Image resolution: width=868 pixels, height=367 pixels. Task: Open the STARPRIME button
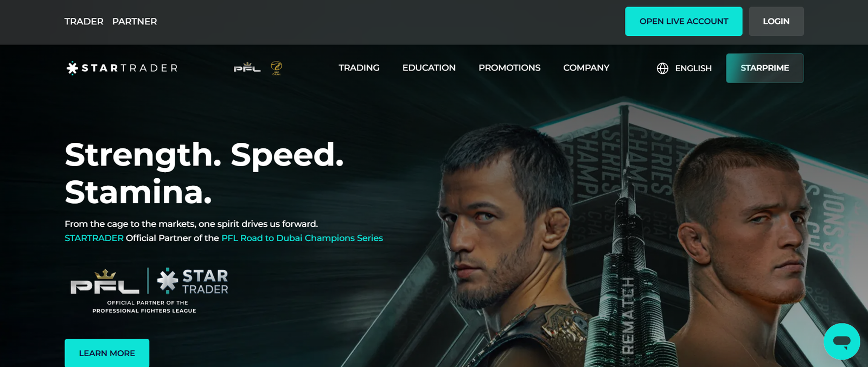765,68
